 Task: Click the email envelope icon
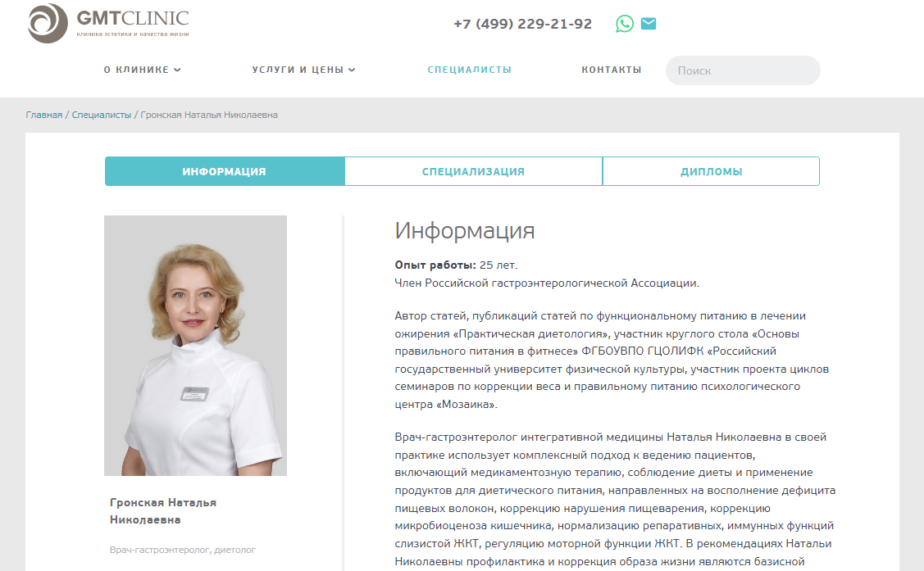coord(649,24)
